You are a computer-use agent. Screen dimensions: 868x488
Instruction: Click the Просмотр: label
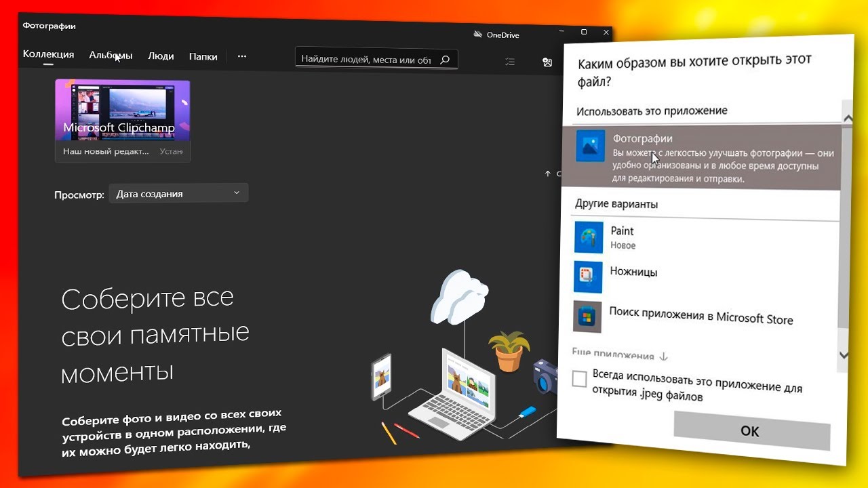(79, 195)
